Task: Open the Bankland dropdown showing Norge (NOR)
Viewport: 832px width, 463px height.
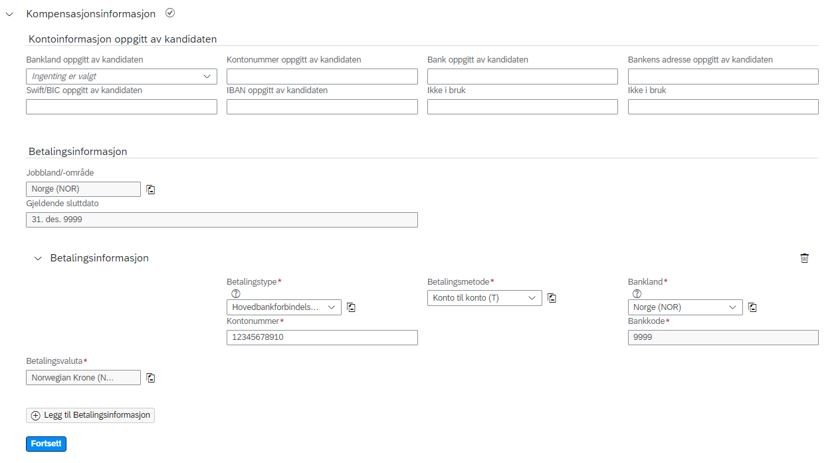Action: [685, 307]
